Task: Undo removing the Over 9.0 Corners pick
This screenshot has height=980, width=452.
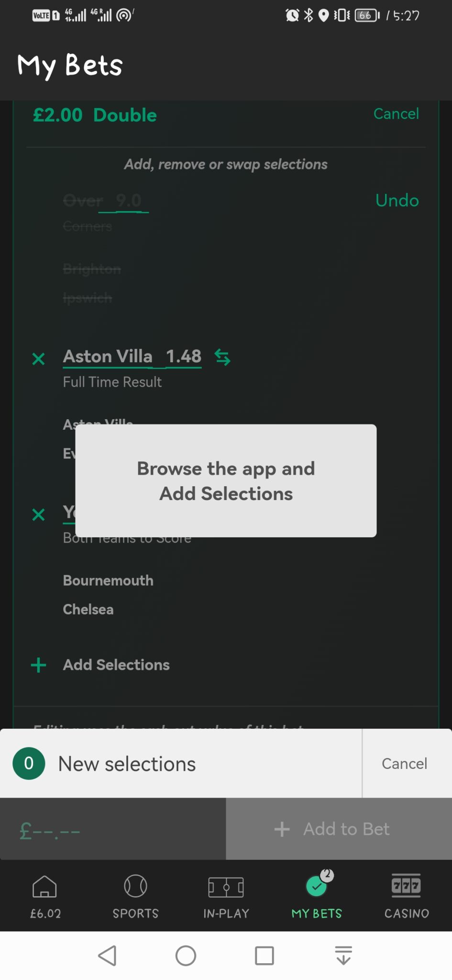Action: tap(397, 200)
